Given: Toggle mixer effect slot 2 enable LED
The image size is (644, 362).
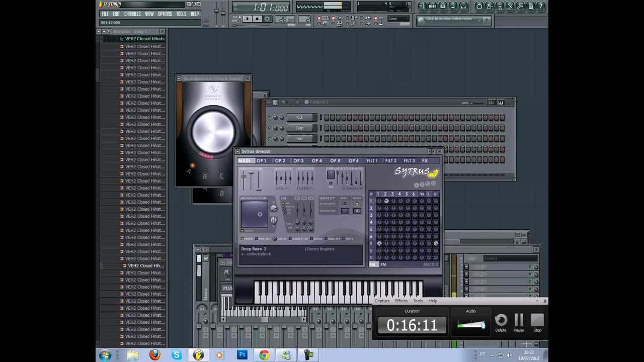Looking at the screenshot, I should (530, 274).
